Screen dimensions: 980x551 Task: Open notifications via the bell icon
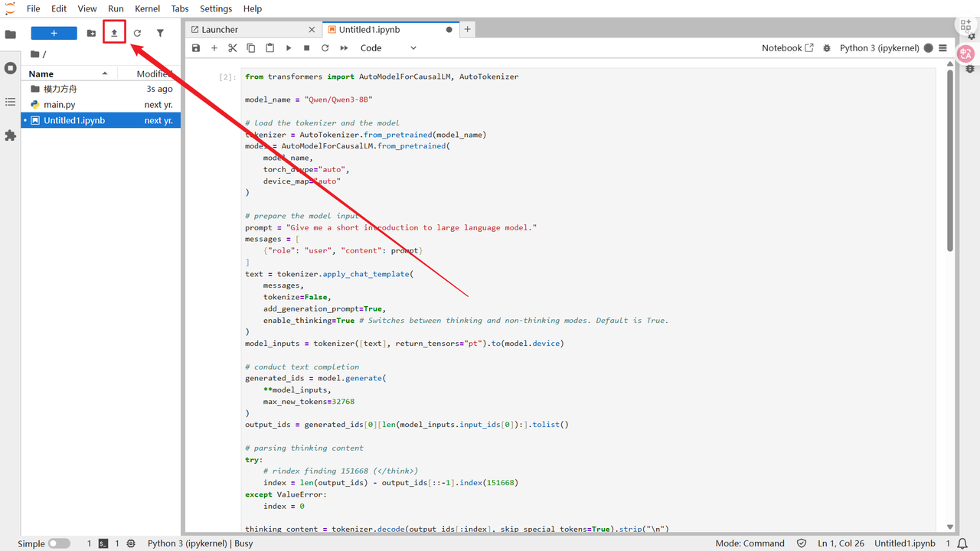click(962, 543)
